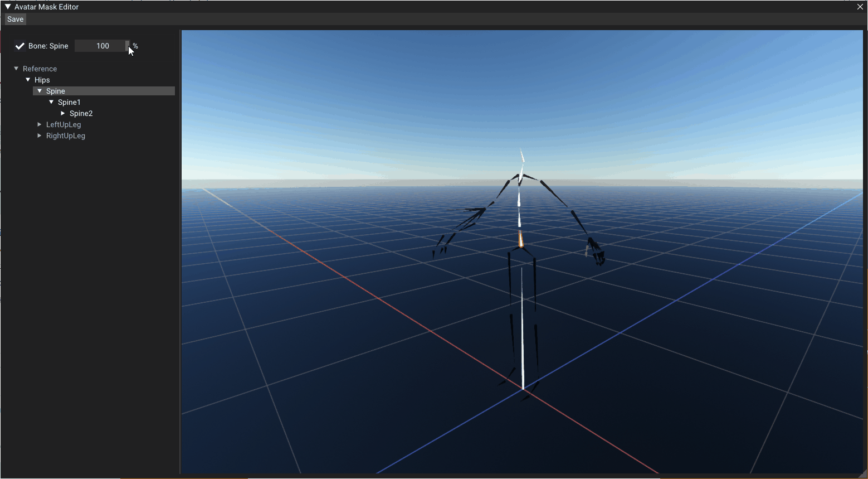Viewport: 868px width, 479px height.
Task: Collapse the Spine tree node arrow
Action: coord(40,91)
